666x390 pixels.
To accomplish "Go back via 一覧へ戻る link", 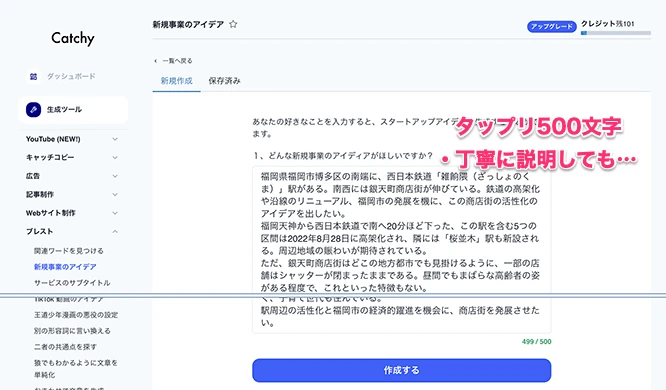I will [178, 61].
